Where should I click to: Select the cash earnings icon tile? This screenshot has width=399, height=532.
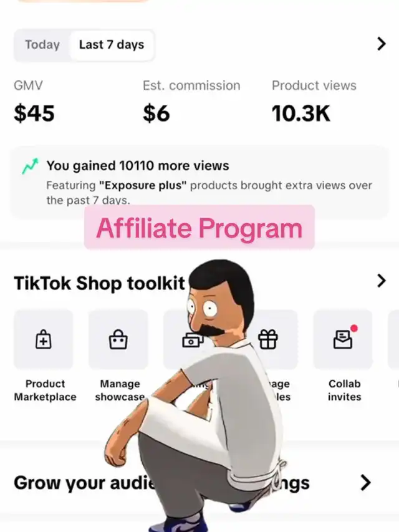[193, 339]
